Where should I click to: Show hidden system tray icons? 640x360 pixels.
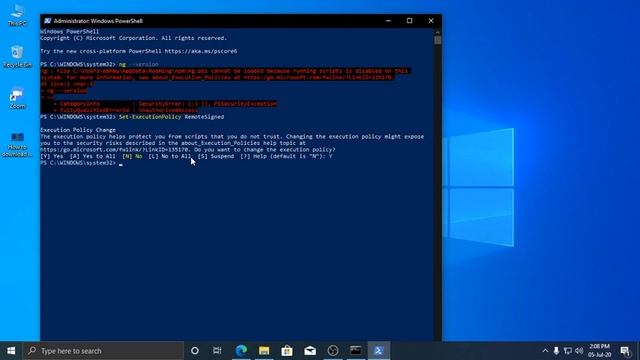click(545, 351)
